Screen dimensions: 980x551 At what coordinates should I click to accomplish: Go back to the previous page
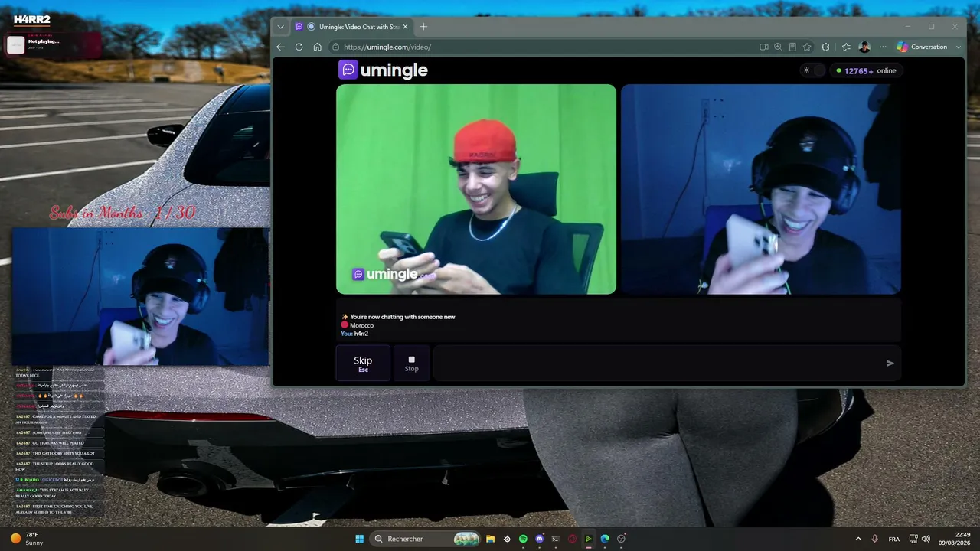point(280,47)
